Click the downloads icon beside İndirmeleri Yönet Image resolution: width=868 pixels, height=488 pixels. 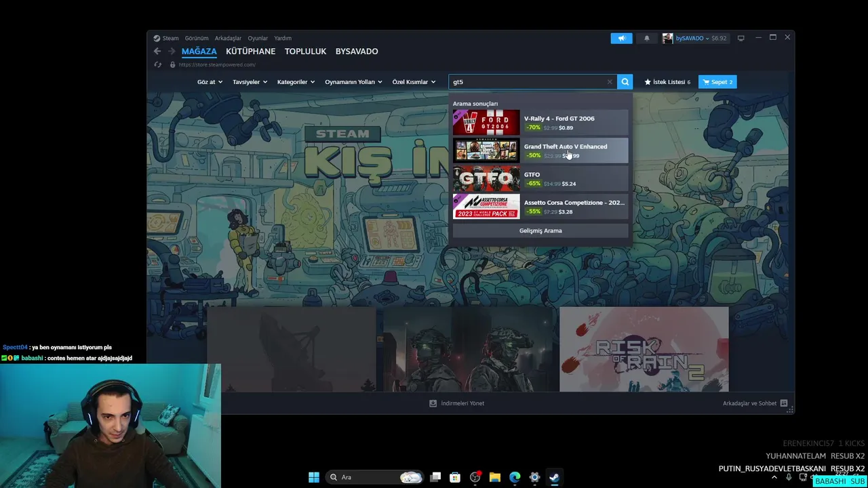click(x=433, y=403)
